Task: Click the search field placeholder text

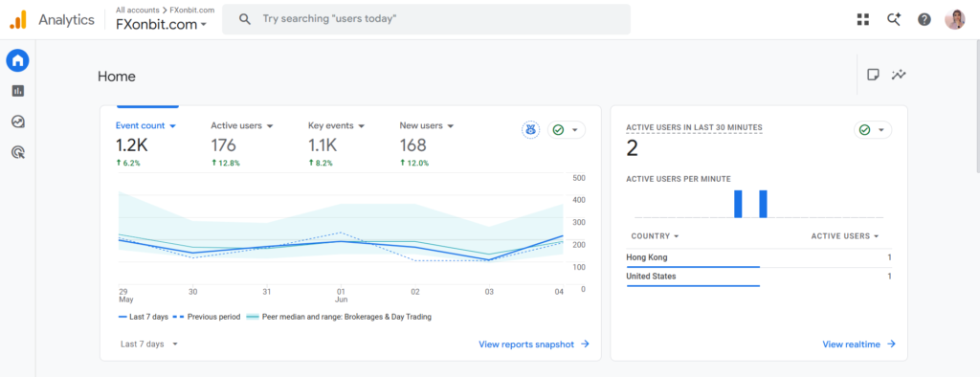Action: 329,19
